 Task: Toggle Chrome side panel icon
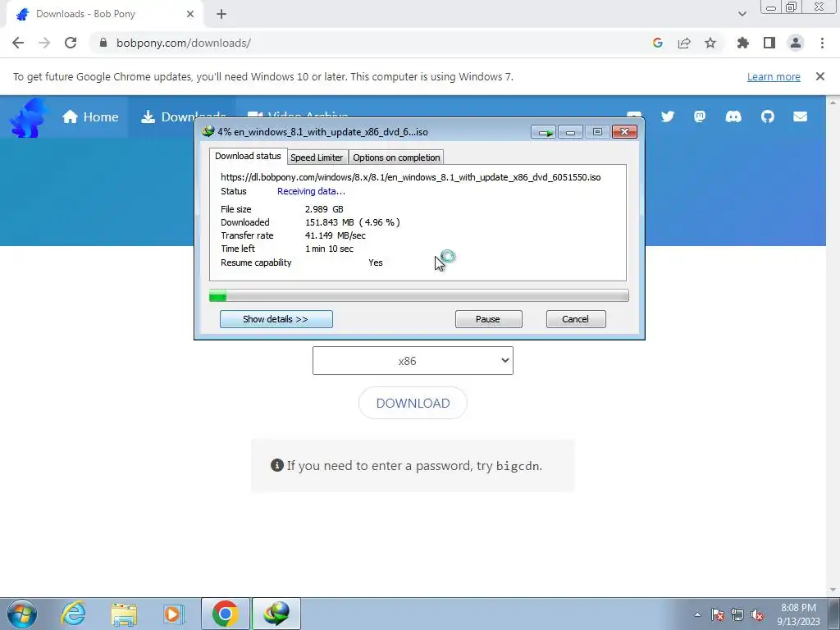coord(769,43)
